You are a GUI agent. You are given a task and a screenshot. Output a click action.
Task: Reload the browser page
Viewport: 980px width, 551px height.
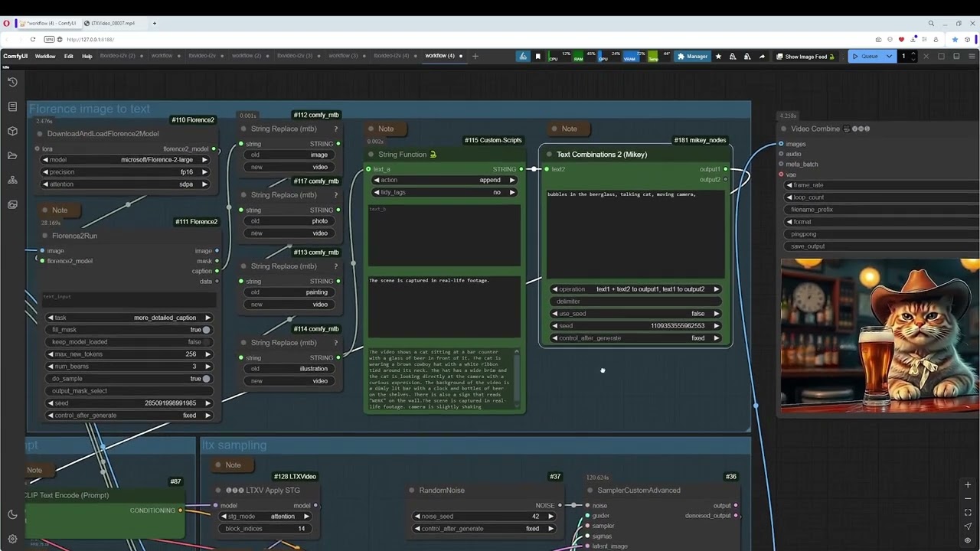(33, 39)
